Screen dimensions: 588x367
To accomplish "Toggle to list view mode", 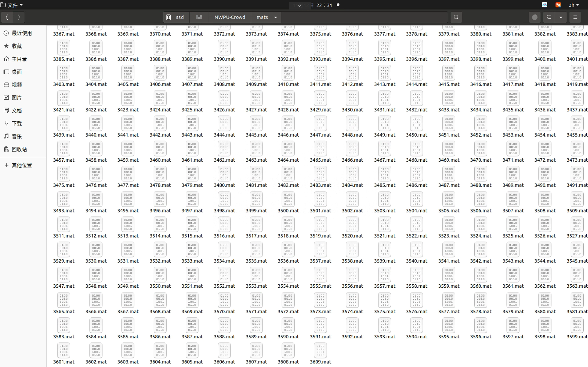I will (549, 17).
